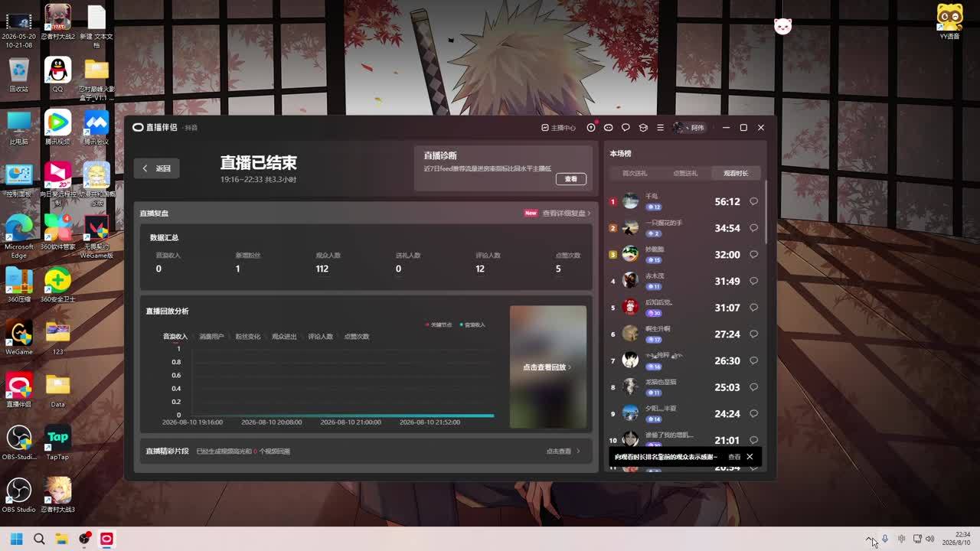The image size is (980, 551).
Task: Select the 回收站 recycle bin icon
Action: [x=19, y=75]
